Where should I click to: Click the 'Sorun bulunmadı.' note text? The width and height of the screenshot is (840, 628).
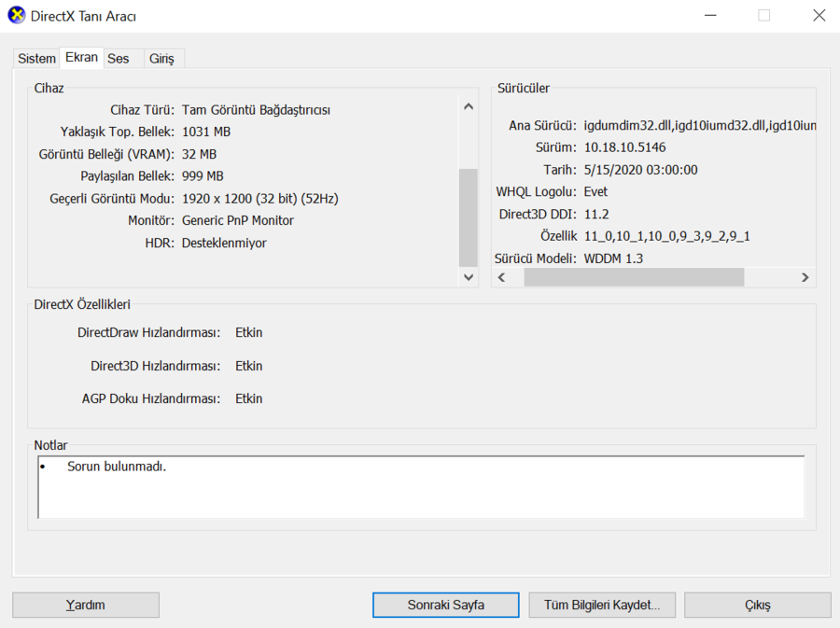tap(117, 467)
